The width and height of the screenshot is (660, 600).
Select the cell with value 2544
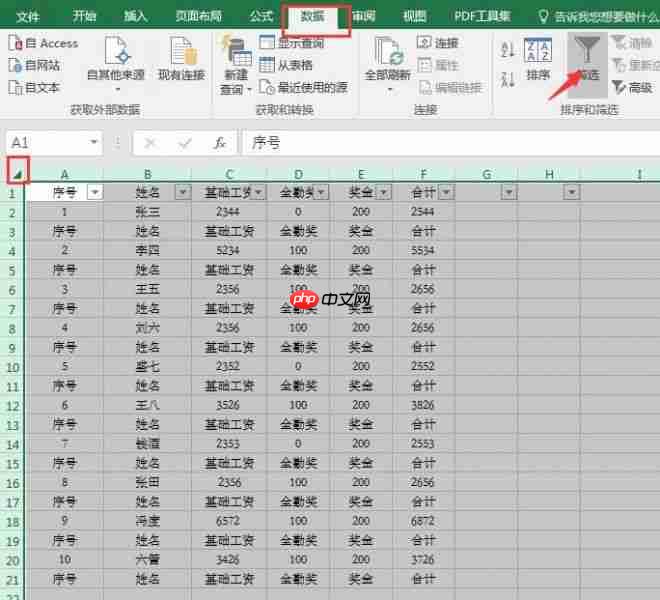pos(423,212)
